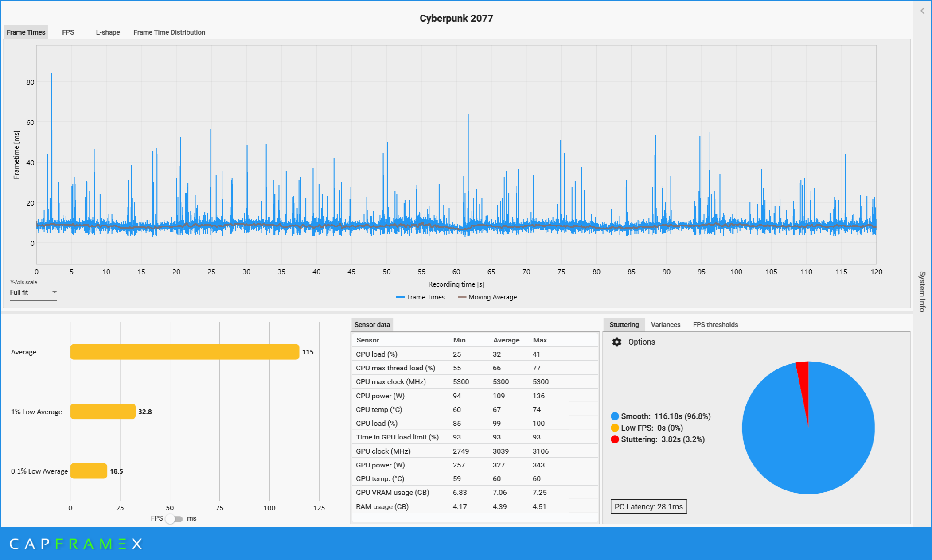Select the Frame Time Distribution tab
Screen dimensions: 932x560
click(169, 32)
